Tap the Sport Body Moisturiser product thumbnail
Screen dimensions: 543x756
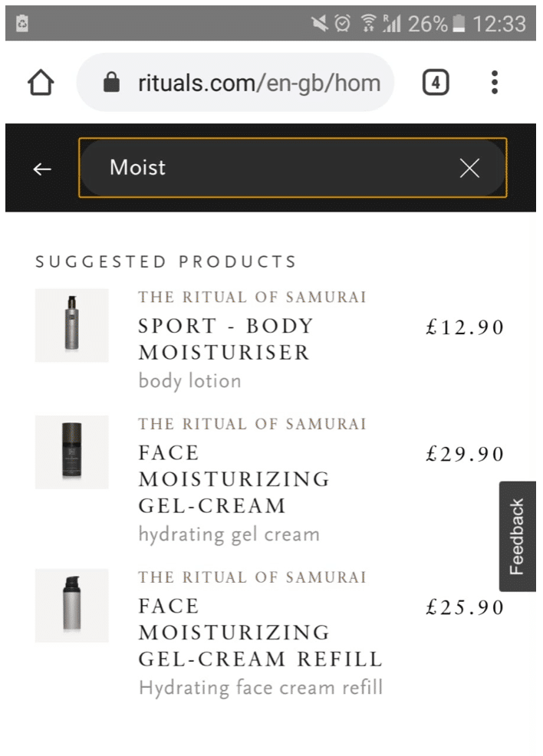(72, 325)
